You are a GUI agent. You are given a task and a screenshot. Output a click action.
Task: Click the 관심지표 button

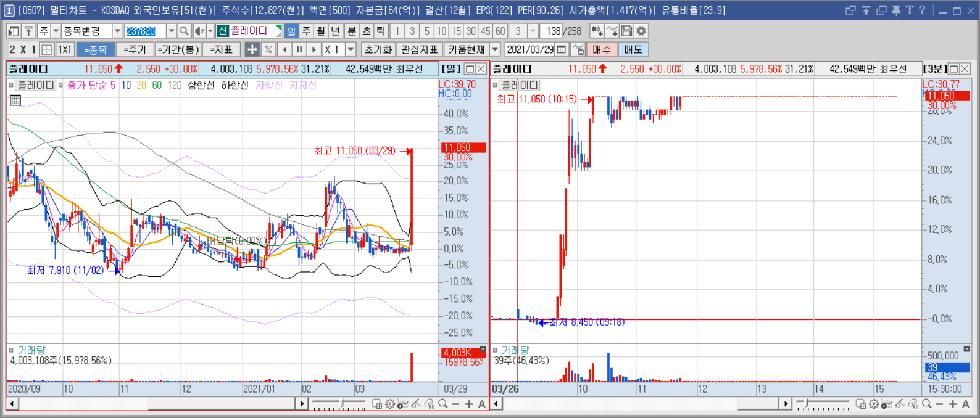(420, 49)
